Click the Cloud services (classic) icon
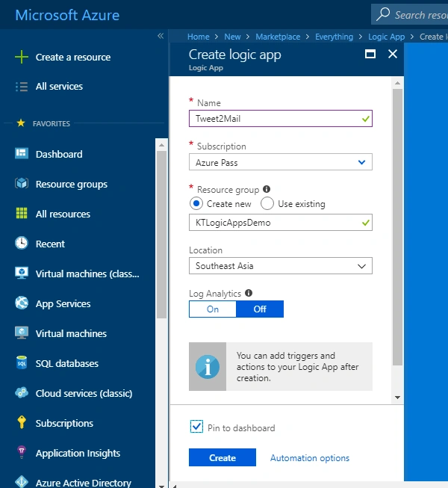The image size is (448, 488). click(x=22, y=392)
